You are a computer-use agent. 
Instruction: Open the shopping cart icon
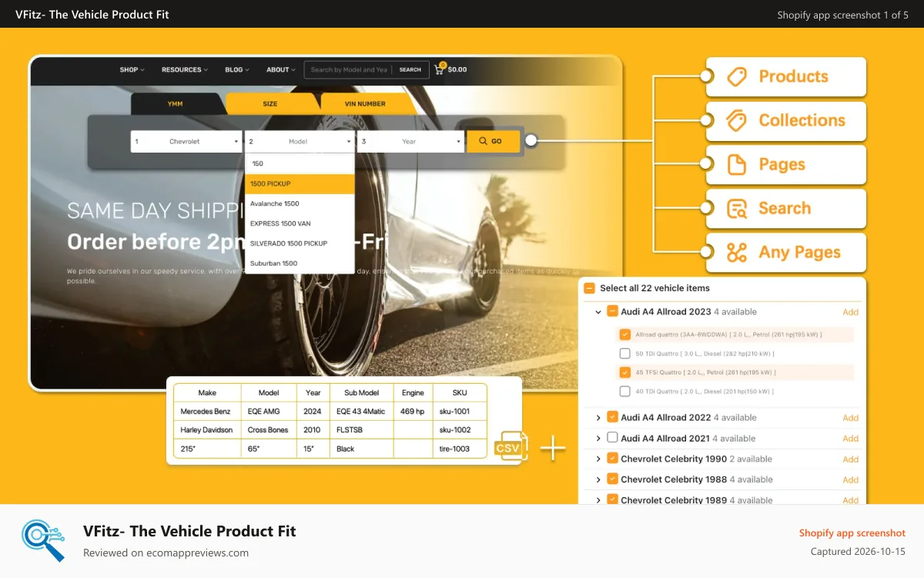pos(440,69)
